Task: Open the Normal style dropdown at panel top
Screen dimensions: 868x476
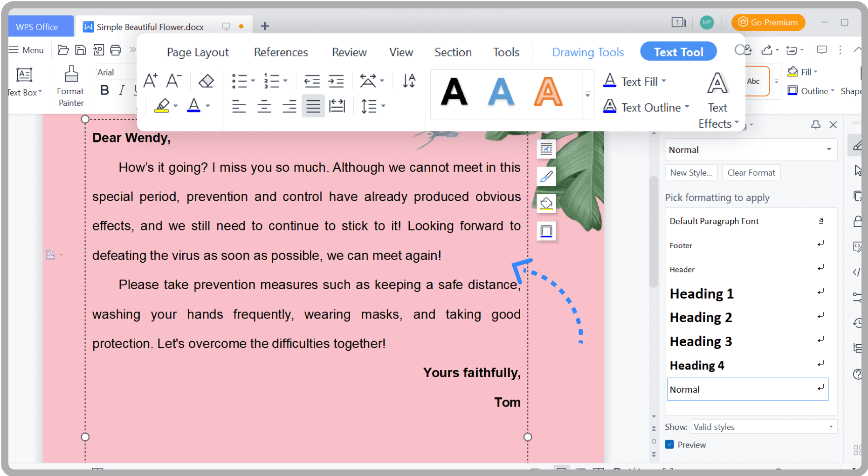Action: click(829, 150)
